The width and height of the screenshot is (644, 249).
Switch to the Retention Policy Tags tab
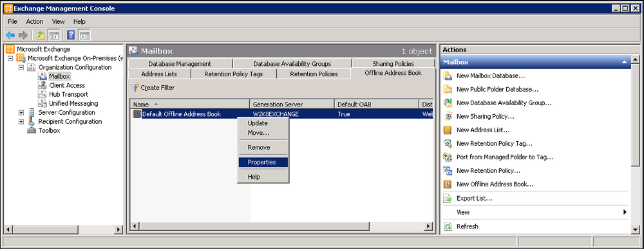pyautogui.click(x=233, y=74)
